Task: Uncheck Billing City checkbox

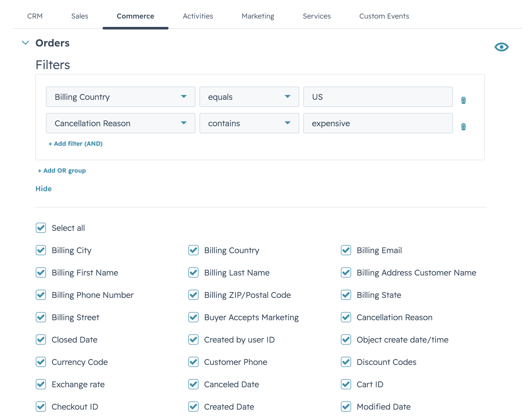Action: click(x=41, y=250)
